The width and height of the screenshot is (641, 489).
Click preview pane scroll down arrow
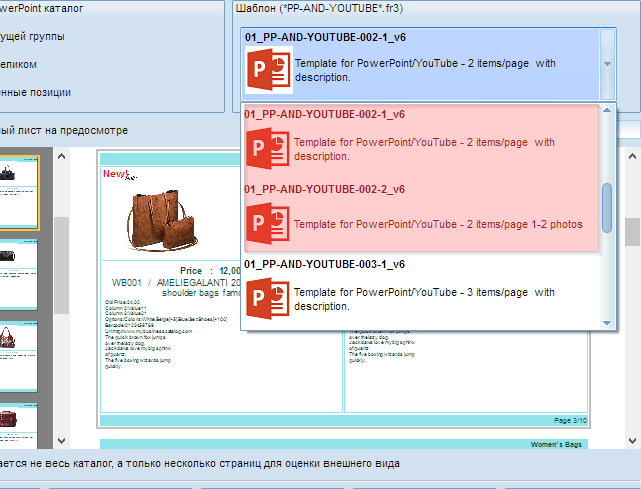pos(632,441)
